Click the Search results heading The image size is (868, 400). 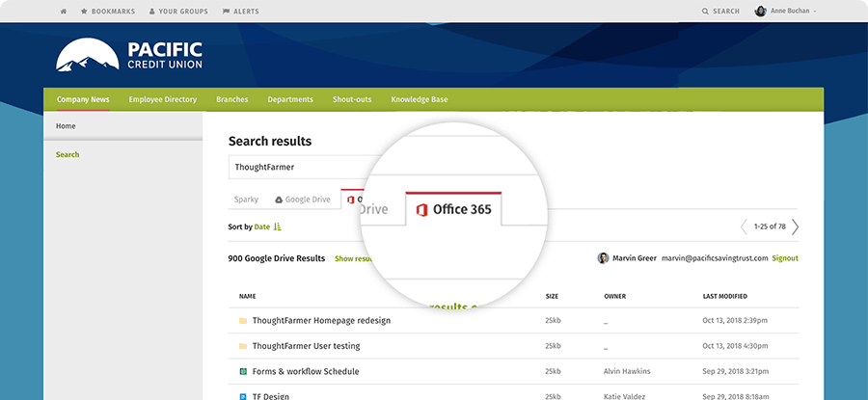tap(270, 141)
